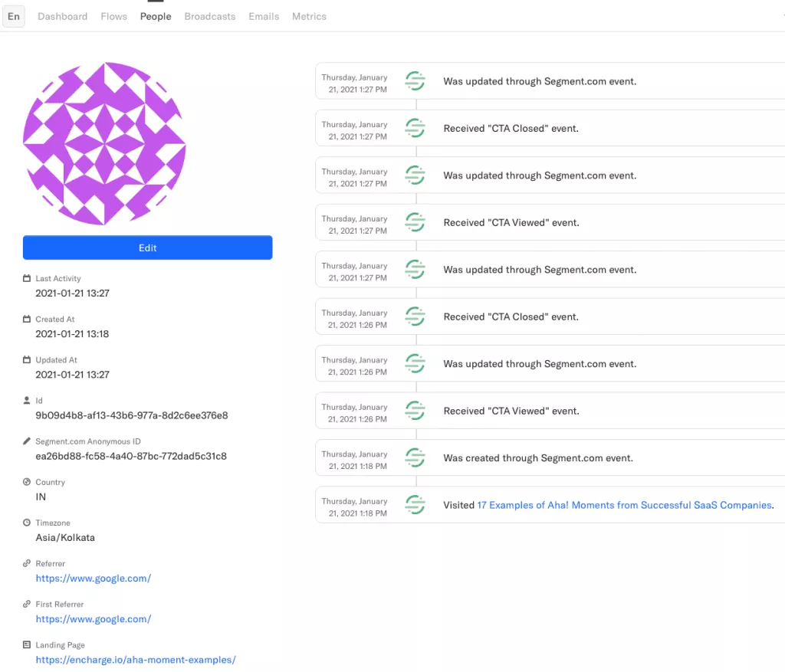Switch to the Flows tab
Viewport: 785px width, 672px height.
coord(113,17)
